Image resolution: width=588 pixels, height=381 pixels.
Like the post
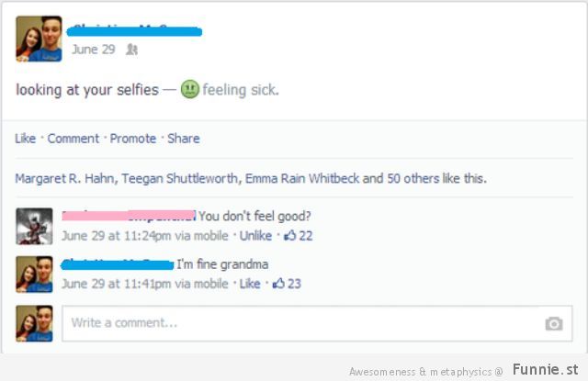(x=25, y=139)
